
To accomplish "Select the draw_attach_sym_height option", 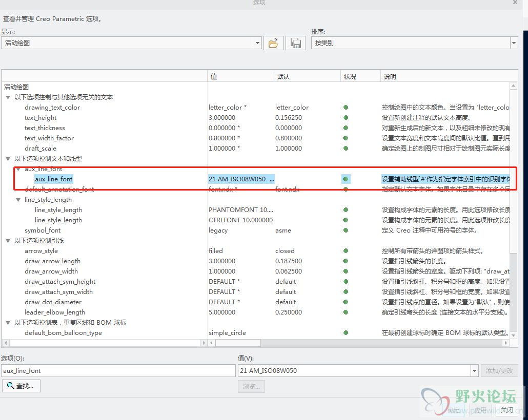I will click(x=60, y=282).
